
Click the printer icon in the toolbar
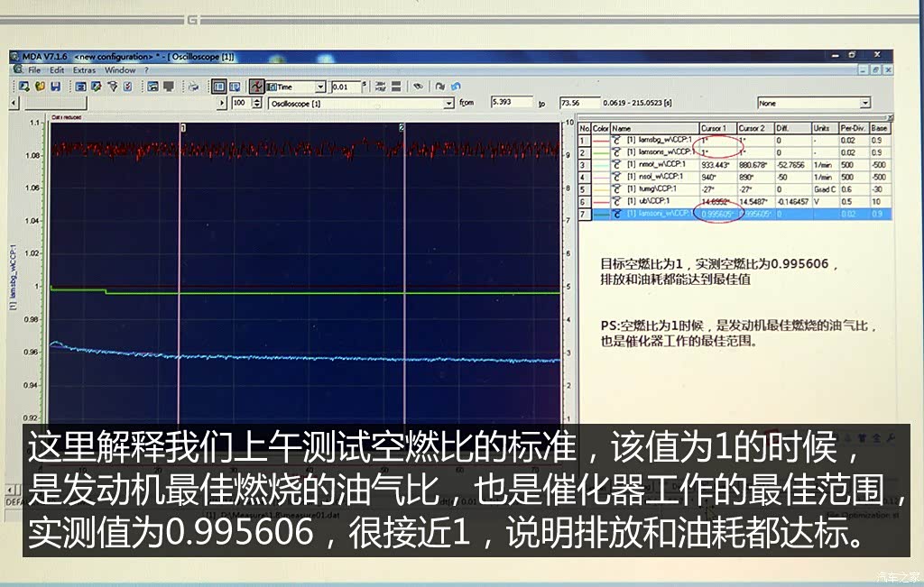[x=193, y=87]
